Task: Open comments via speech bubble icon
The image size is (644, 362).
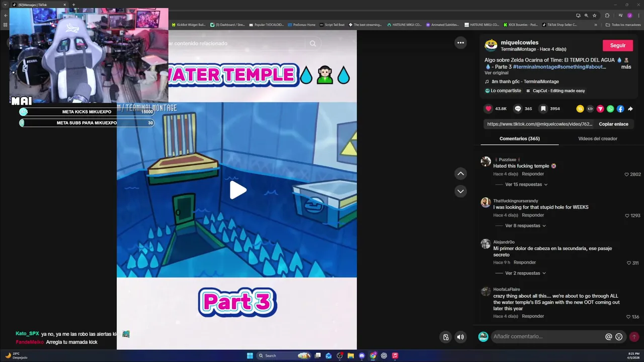Action: point(518,109)
